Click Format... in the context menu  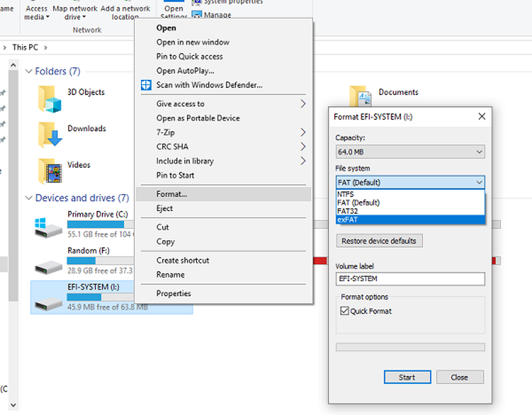(x=223, y=194)
